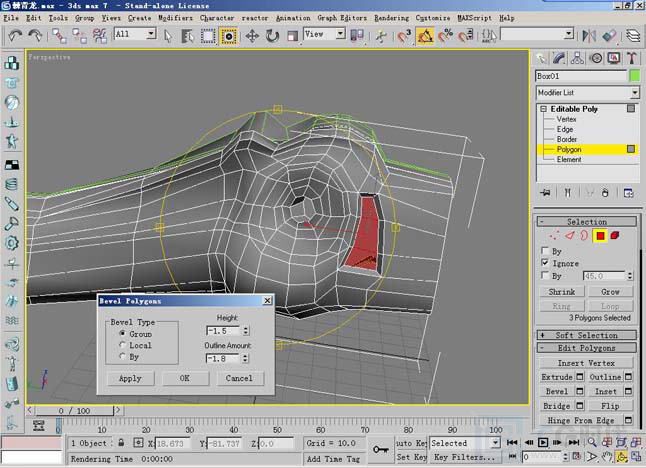Open the Utilities hammer tab icon
Image resolution: width=646 pixels, height=468 pixels.
point(632,58)
